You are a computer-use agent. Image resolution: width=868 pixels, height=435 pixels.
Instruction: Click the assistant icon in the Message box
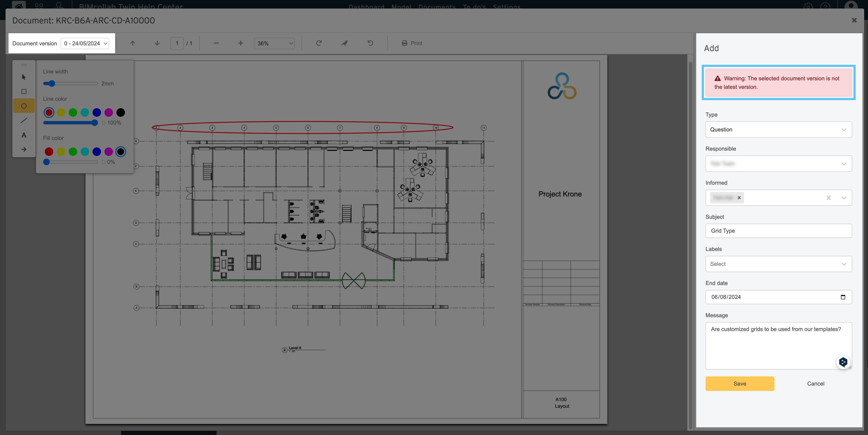pos(843,362)
